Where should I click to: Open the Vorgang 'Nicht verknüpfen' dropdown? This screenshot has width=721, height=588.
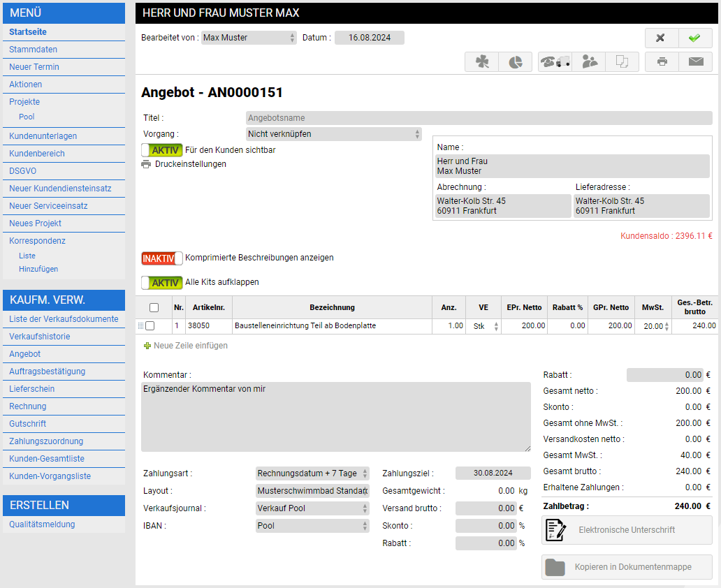333,133
